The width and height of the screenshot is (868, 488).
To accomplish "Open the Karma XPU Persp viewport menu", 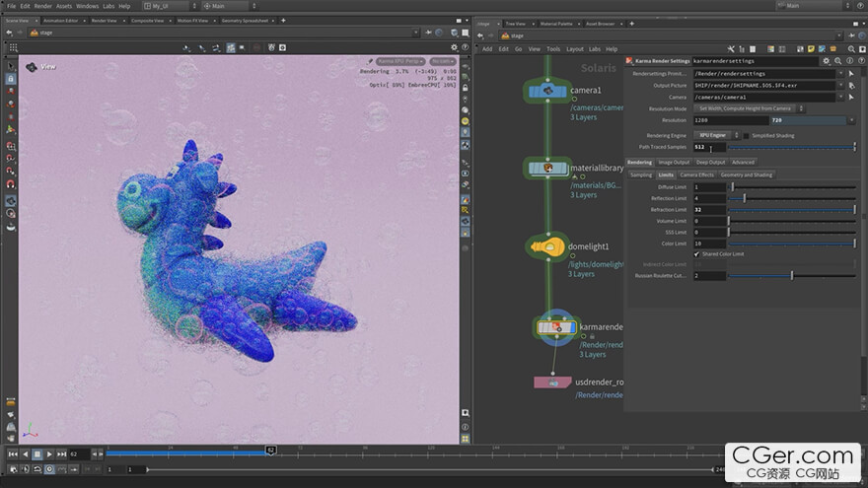I will (x=399, y=61).
